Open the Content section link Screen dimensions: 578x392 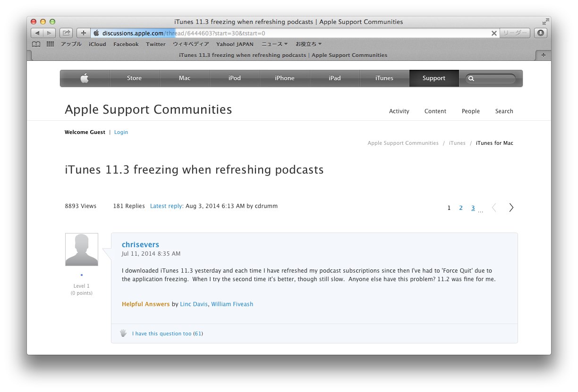(x=435, y=111)
